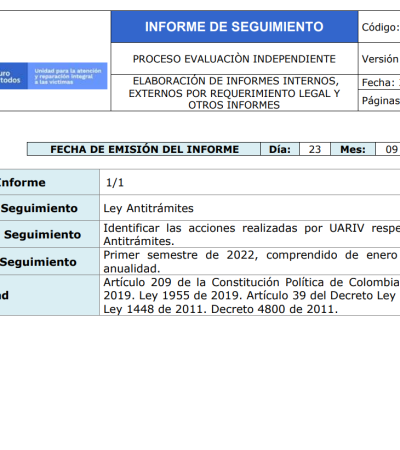Click FECHA DE EMISIÓN DEL INFORME label
Viewport: 400px width, 450px height.
click(x=144, y=149)
